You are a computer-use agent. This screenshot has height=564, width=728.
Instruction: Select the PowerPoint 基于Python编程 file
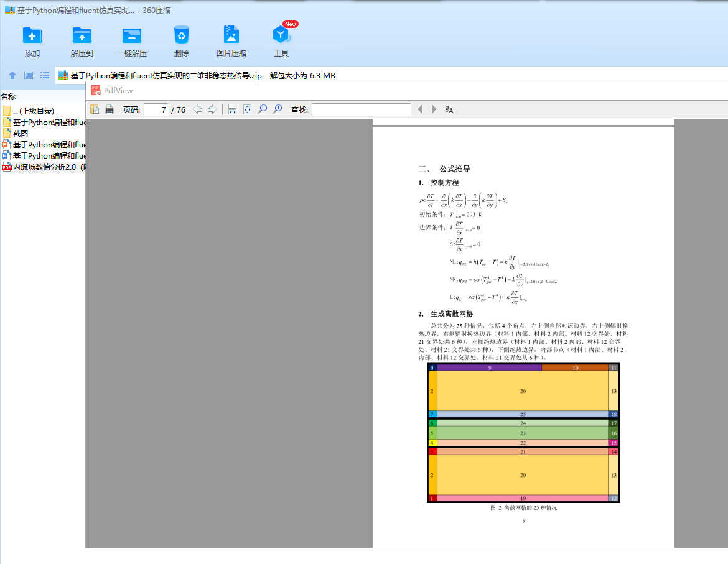(x=43, y=145)
